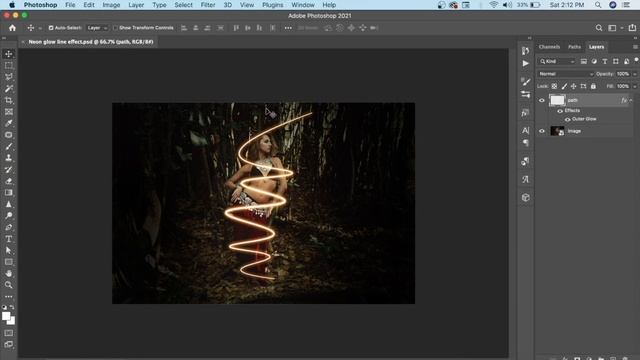Screen dimensions: 640x360
Task: Select the Frame tool
Action: tap(9, 111)
